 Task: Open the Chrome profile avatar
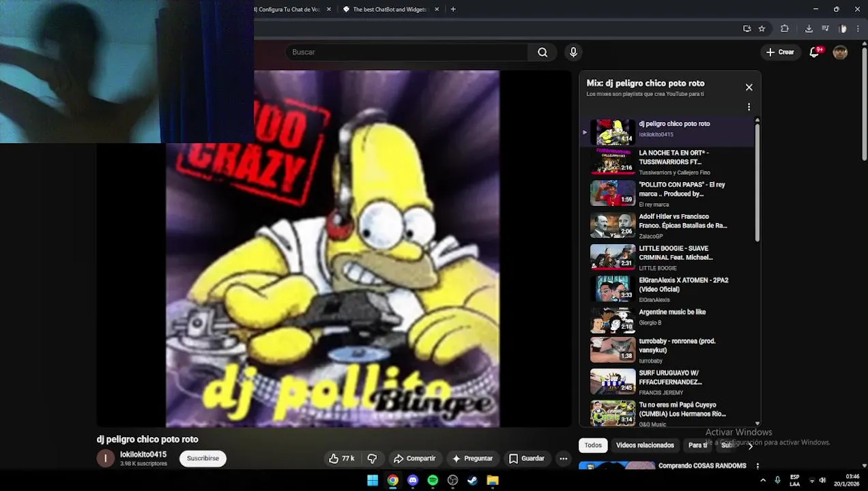[x=843, y=29]
